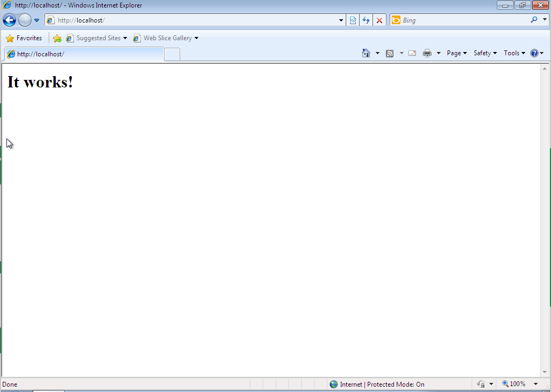Viewport: 551px width, 392px height.
Task: Expand the Recent Pages dropdown arrow
Action: point(37,20)
